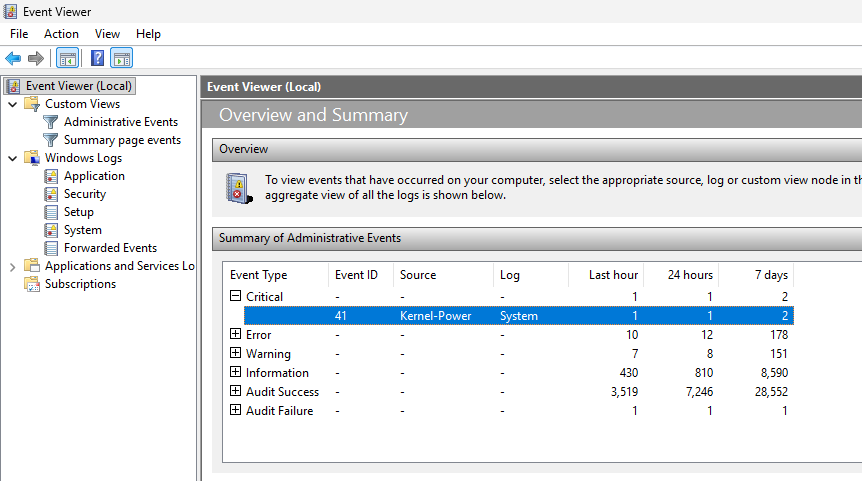This screenshot has height=481, width=862.
Task: Click the Back arrow toolbar icon
Action: [13, 58]
